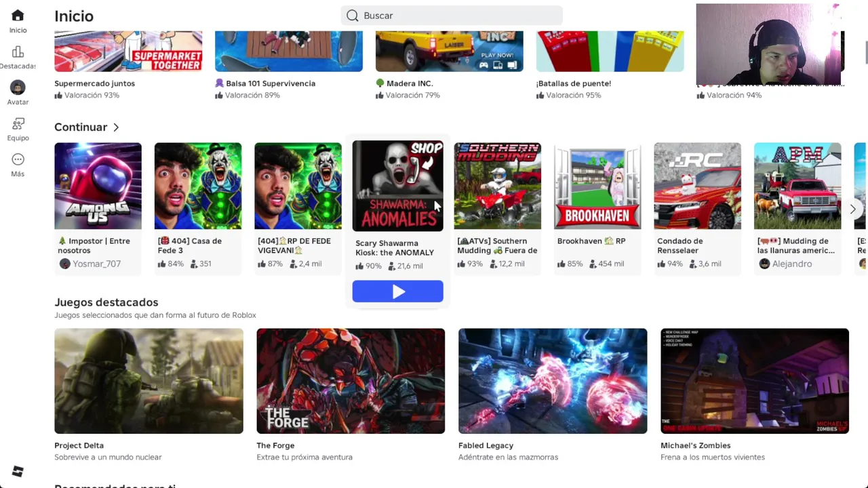The image size is (868, 488).
Task: Click 454 mil players count under Brookhaven
Action: [606, 264]
